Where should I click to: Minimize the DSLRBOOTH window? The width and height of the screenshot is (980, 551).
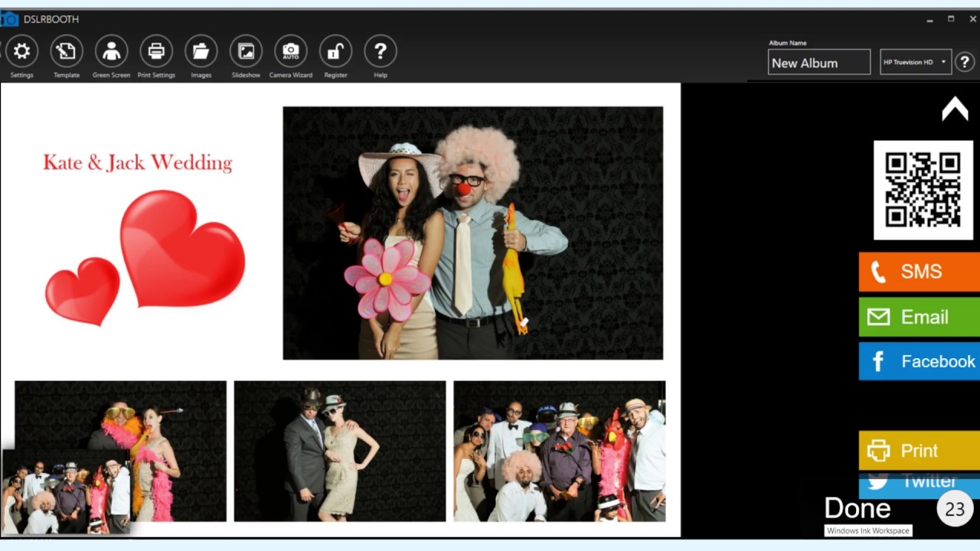(929, 19)
